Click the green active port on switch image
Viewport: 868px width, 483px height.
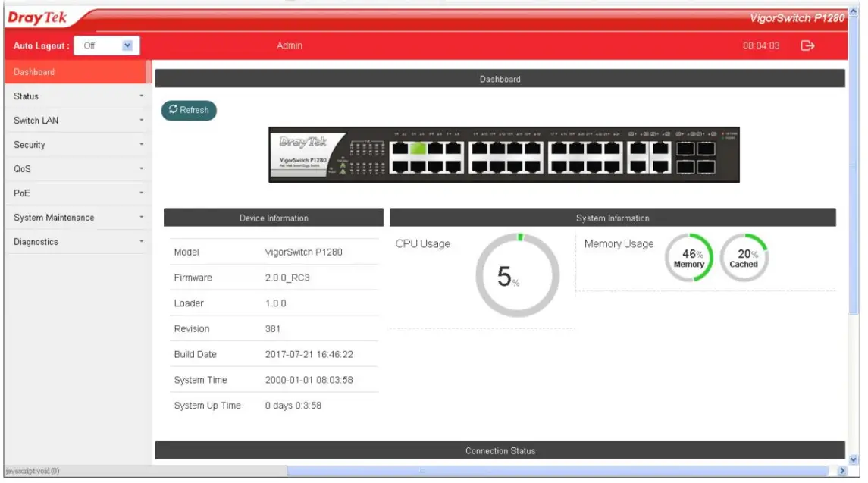pyautogui.click(x=418, y=149)
